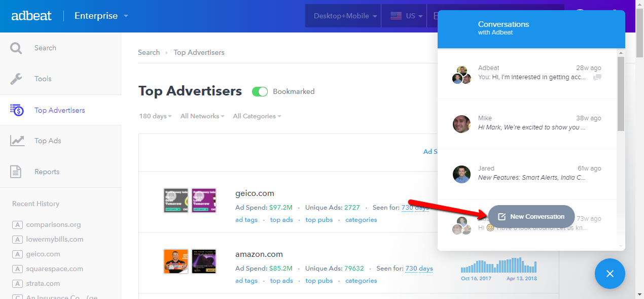The width and height of the screenshot is (644, 299).
Task: Open Mike's conversation from 38w ago
Action: (527, 124)
